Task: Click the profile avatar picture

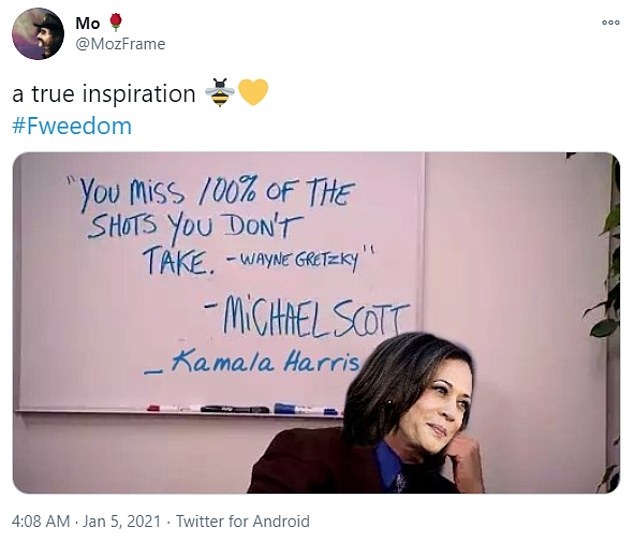Action: click(x=38, y=34)
